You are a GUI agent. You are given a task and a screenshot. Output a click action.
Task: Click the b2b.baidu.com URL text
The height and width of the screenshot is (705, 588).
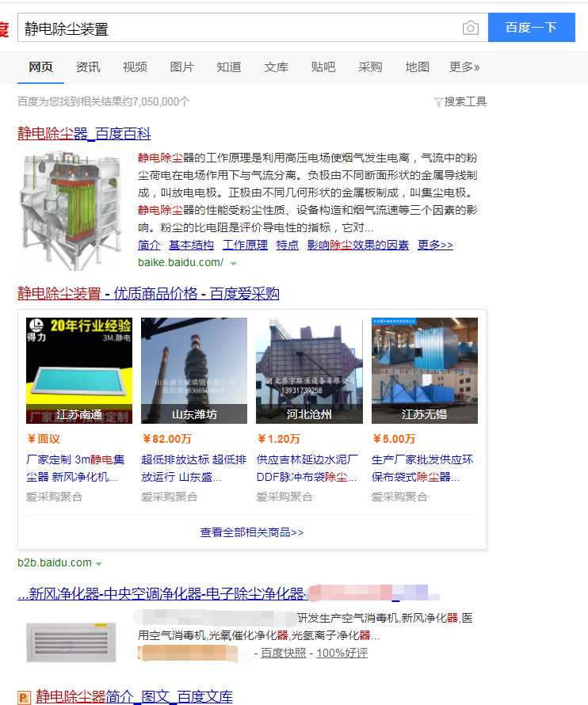55,563
